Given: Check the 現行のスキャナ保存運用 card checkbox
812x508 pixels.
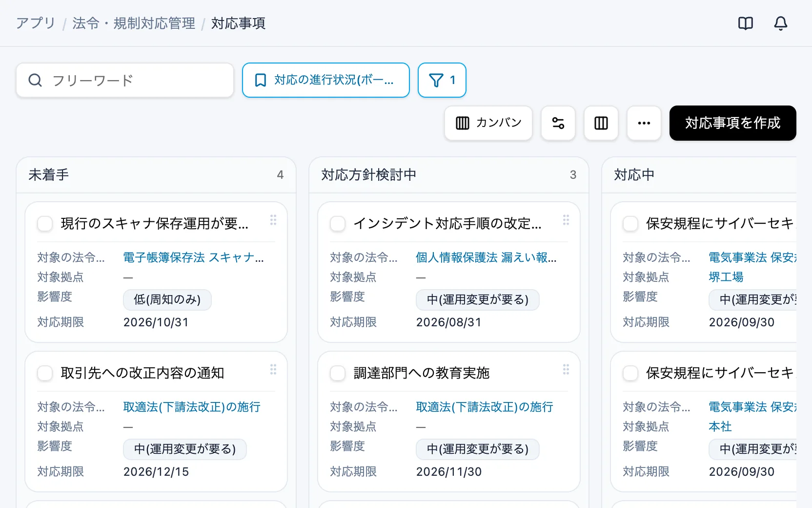Looking at the screenshot, I should (45, 224).
